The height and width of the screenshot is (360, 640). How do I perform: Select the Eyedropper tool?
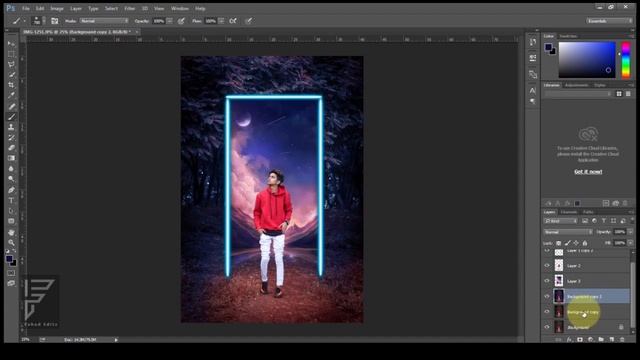pyautogui.click(x=11, y=95)
